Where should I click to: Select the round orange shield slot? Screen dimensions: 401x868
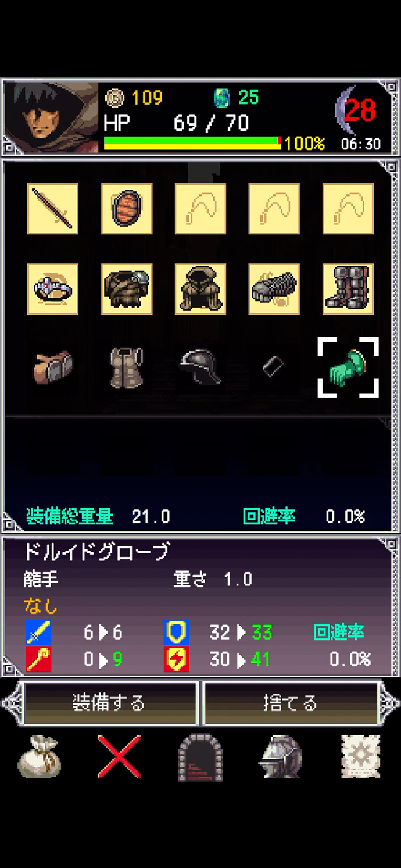pyautogui.click(x=127, y=209)
